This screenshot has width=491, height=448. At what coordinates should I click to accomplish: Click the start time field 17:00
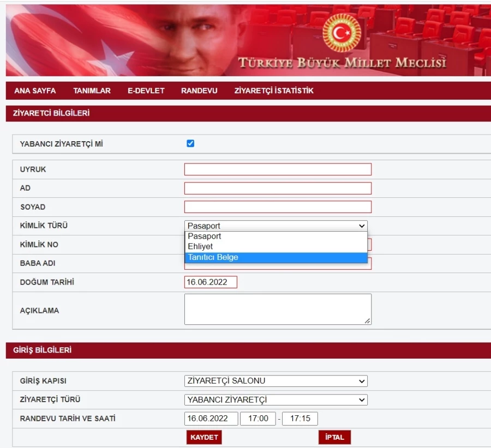point(258,418)
